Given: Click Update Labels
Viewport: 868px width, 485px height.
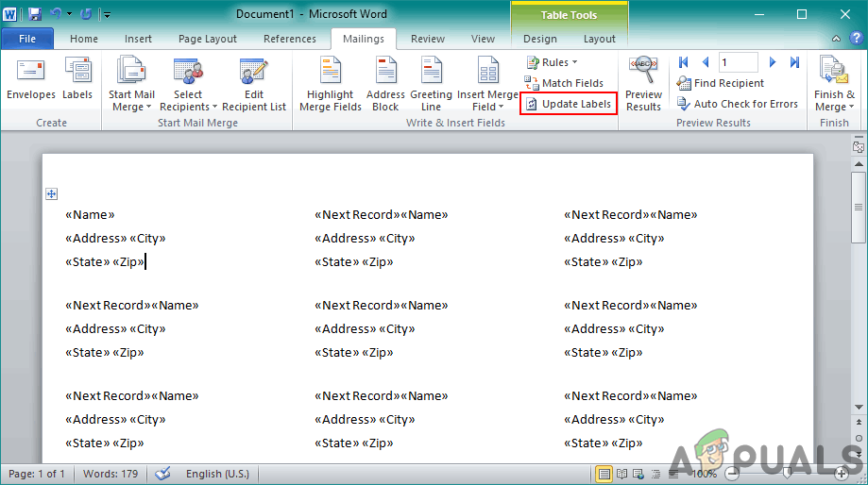Looking at the screenshot, I should (x=569, y=104).
